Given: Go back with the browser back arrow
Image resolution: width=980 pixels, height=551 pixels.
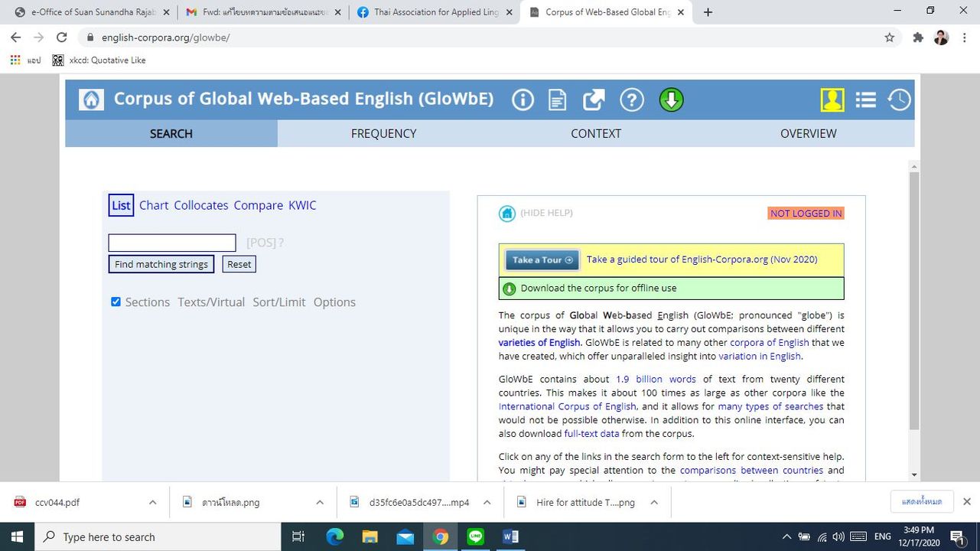Looking at the screenshot, I should (x=16, y=37).
